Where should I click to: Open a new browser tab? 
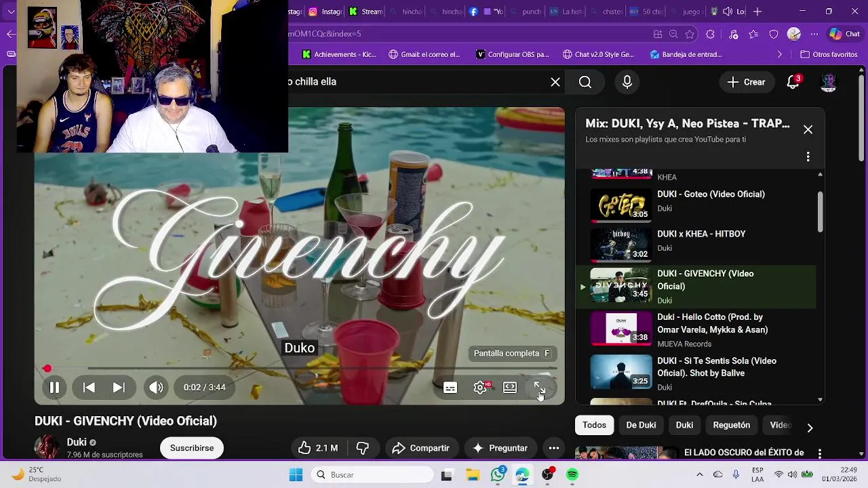pyautogui.click(x=757, y=12)
